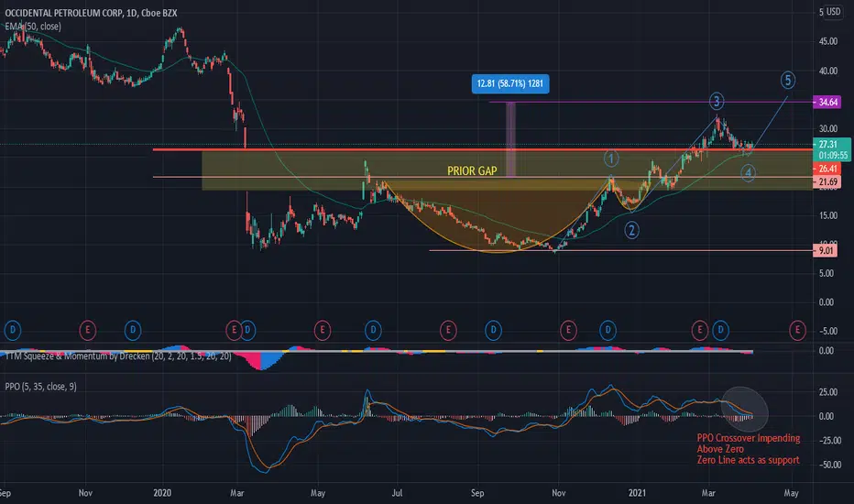This screenshot has width=854, height=504.
Task: Click the Jul label on the time axis
Action: (397, 493)
